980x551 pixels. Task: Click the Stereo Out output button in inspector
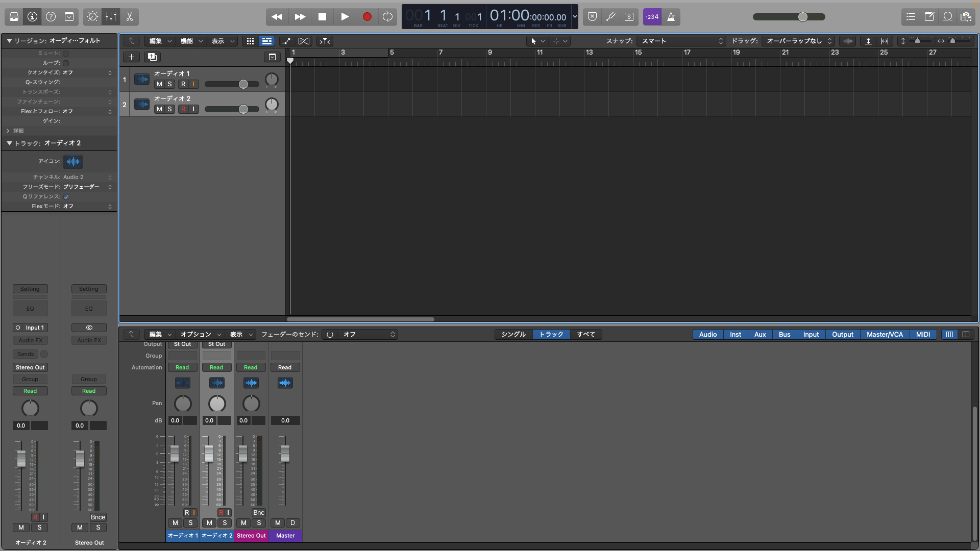coord(30,367)
